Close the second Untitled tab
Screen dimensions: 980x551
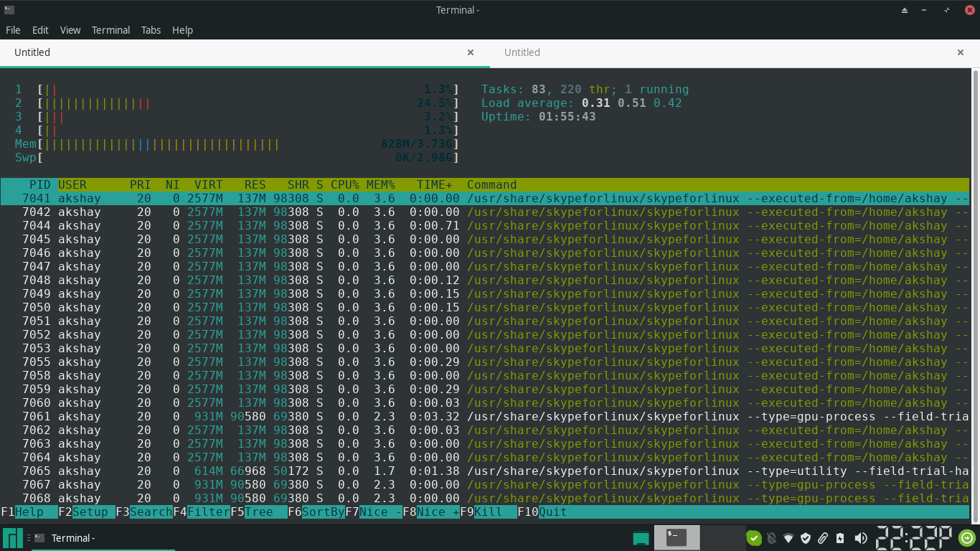[x=961, y=52]
